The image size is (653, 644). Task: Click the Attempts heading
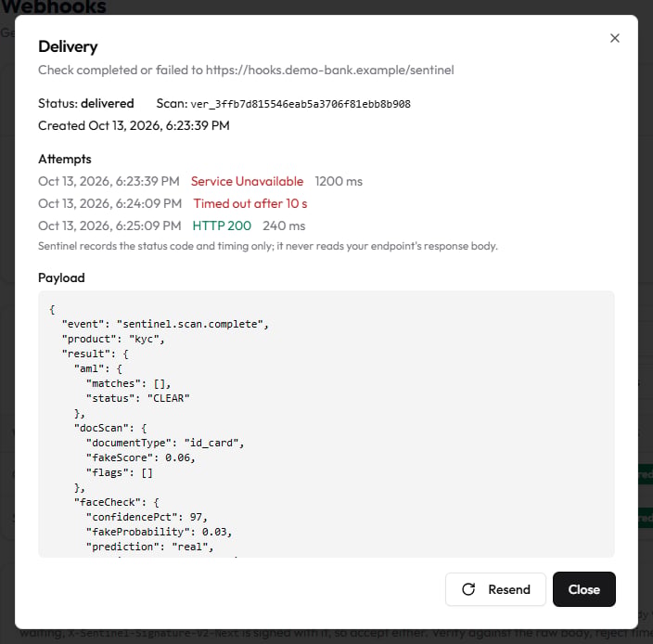(x=65, y=159)
